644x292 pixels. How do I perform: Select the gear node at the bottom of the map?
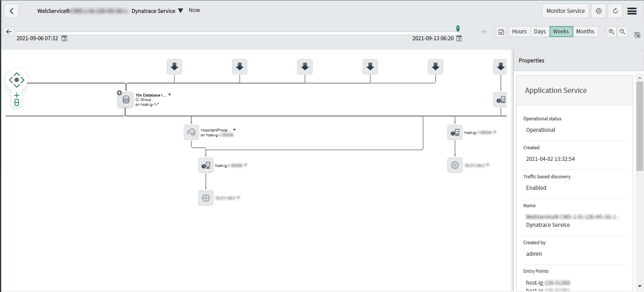tap(206, 198)
